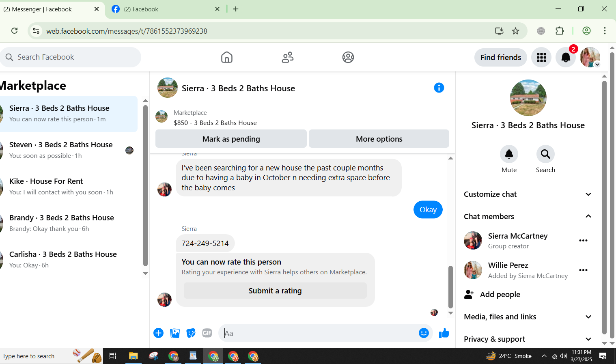
Task: Click Find friends button
Action: tap(501, 57)
